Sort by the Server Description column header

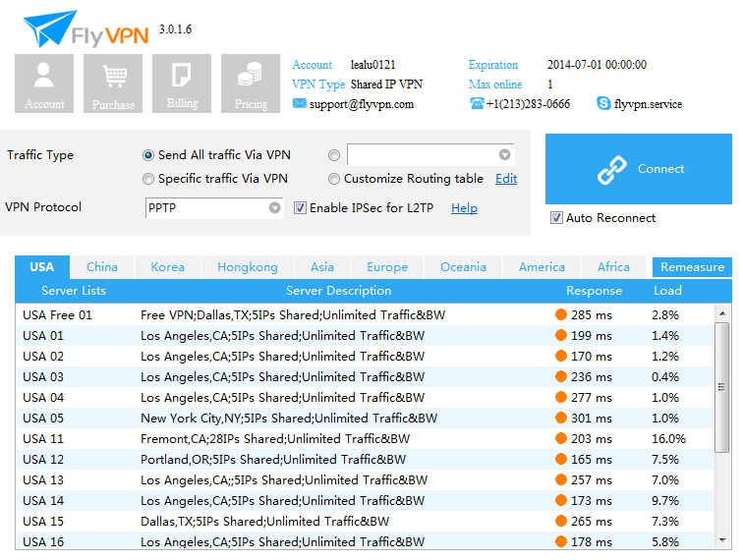click(x=339, y=291)
